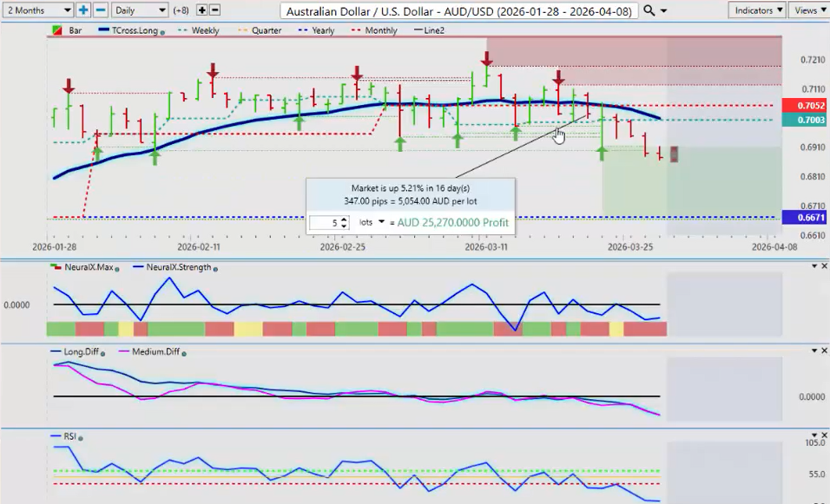This screenshot has width=830, height=504.
Task: Click the black plus bar-spacing button
Action: click(201, 10)
